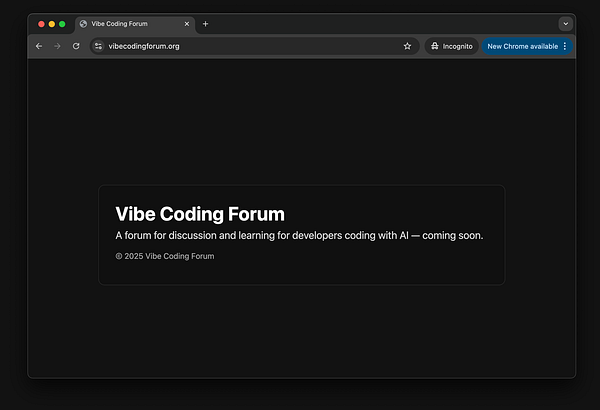600x410 pixels.
Task: Close window with red button
Action: tap(41, 24)
